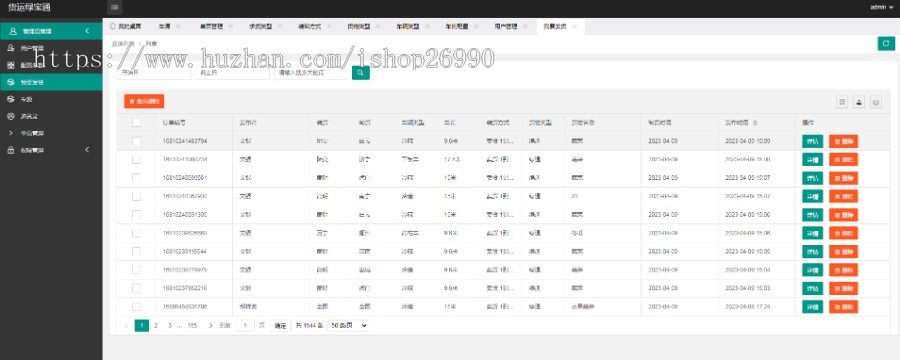Image resolution: width=900 pixels, height=360 pixels.
Task: Delete the order 16810241483794 row
Action: pyautogui.click(x=843, y=141)
